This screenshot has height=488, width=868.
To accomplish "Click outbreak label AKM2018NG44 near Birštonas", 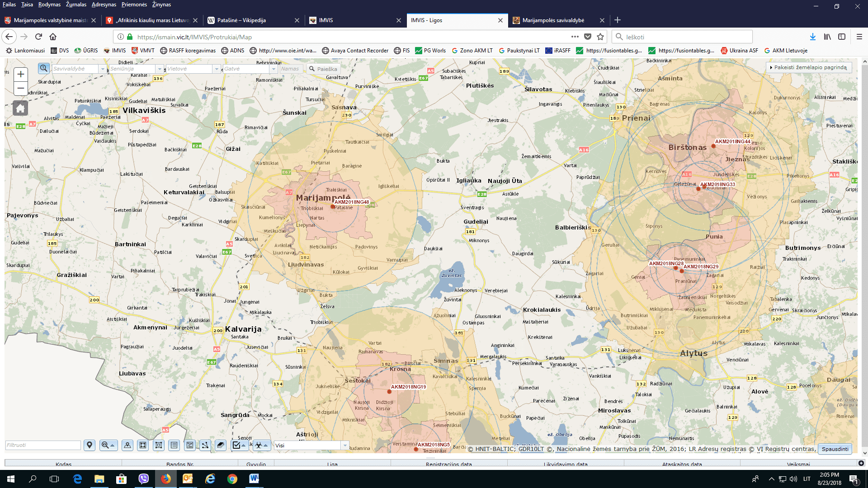I will tap(732, 141).
